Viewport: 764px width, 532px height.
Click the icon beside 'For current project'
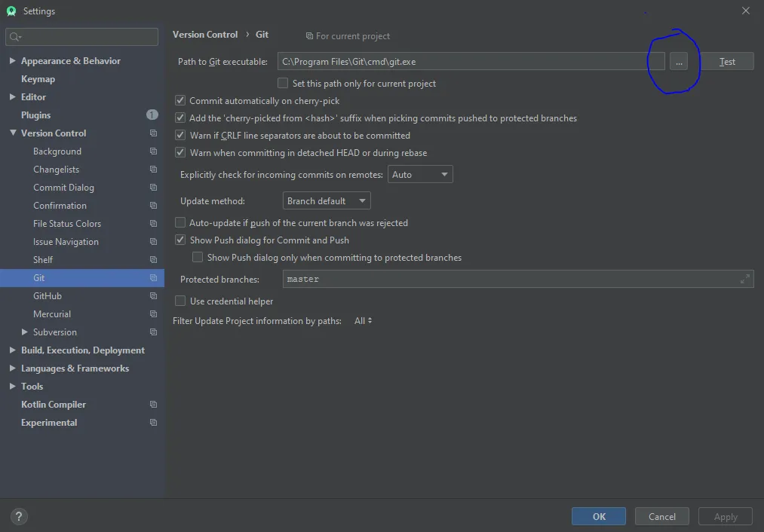point(309,36)
